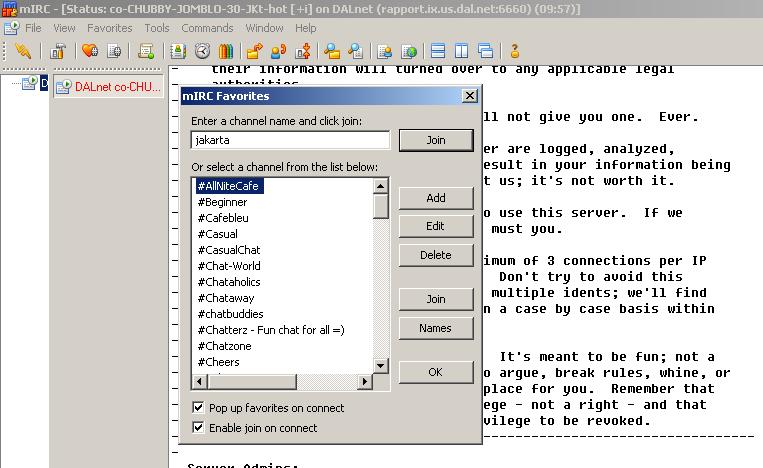
Task: Open mIRC Options hammer icon
Action: [x=57, y=51]
